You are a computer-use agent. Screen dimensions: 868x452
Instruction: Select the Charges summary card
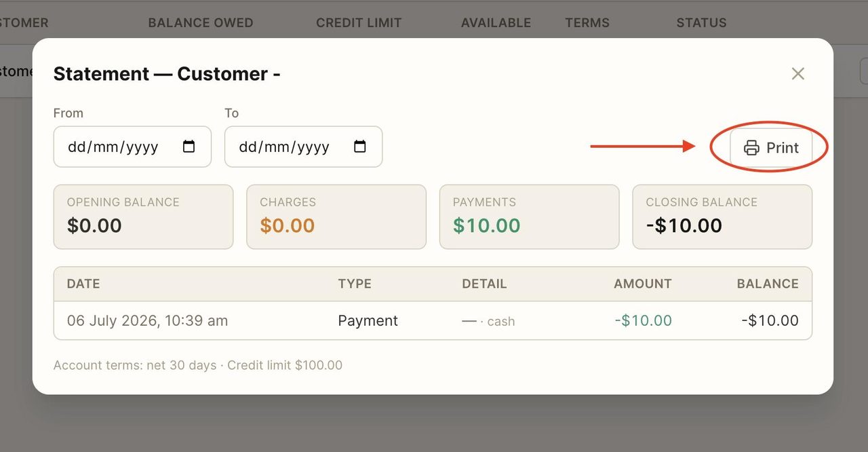click(336, 217)
